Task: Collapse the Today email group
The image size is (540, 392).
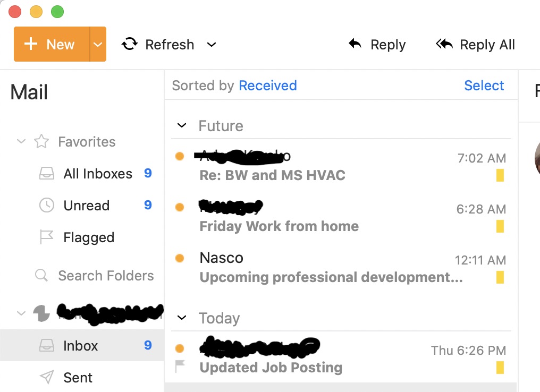Action: point(181,317)
